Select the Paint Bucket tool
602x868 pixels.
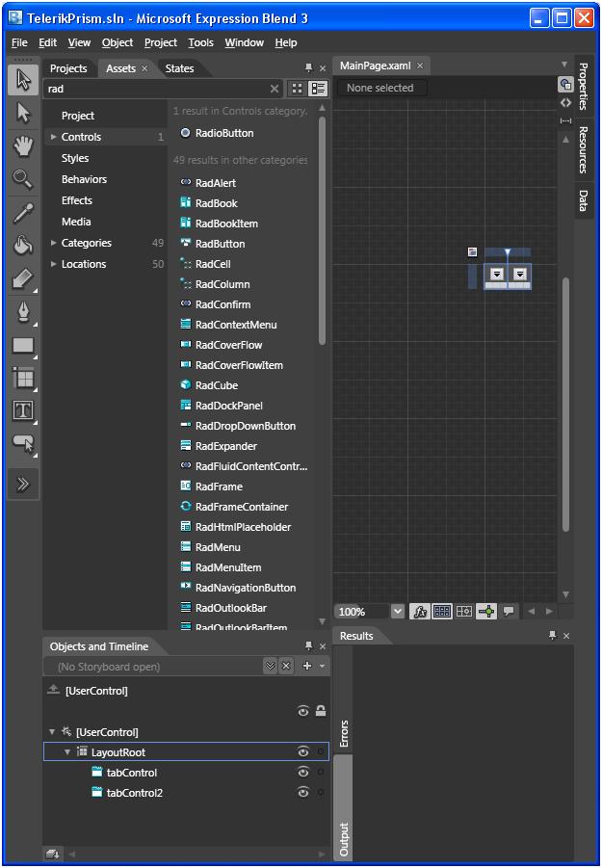(x=23, y=246)
